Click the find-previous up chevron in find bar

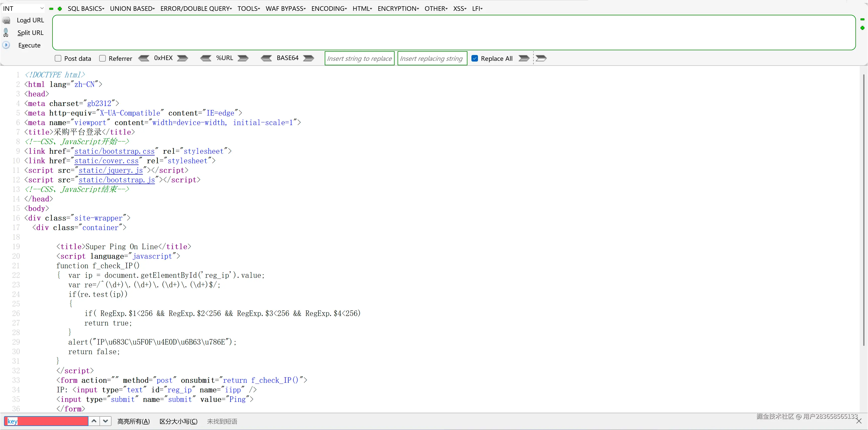coord(94,421)
